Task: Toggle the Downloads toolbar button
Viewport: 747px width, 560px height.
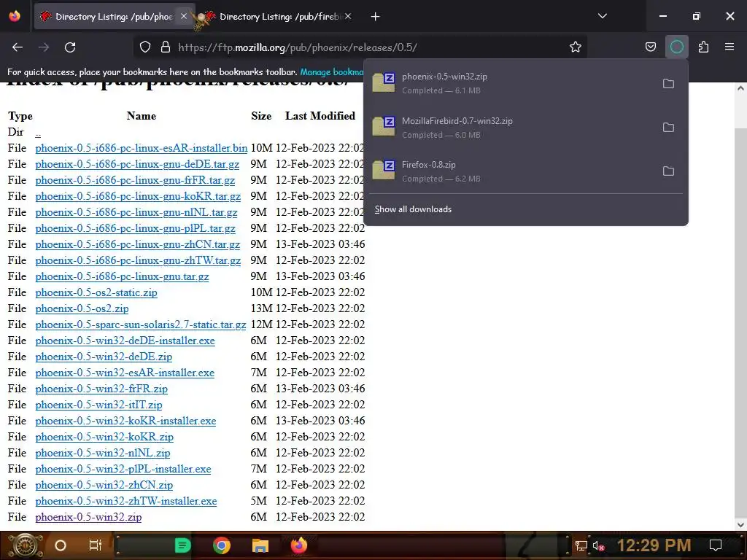Action: 676,47
